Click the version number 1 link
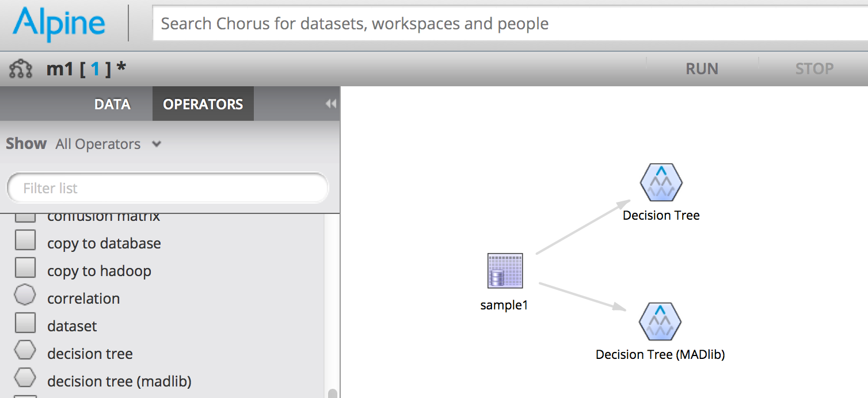This screenshot has height=398, width=868. (95, 69)
